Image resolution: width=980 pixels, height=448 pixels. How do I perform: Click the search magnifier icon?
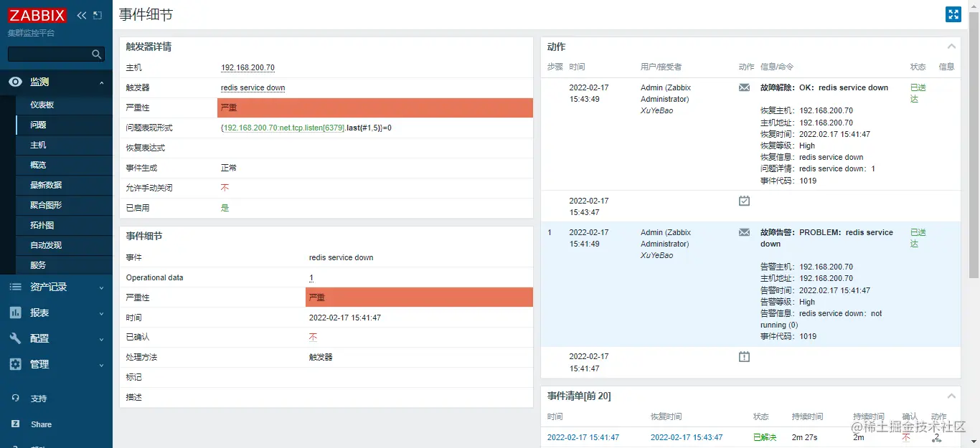coord(97,54)
